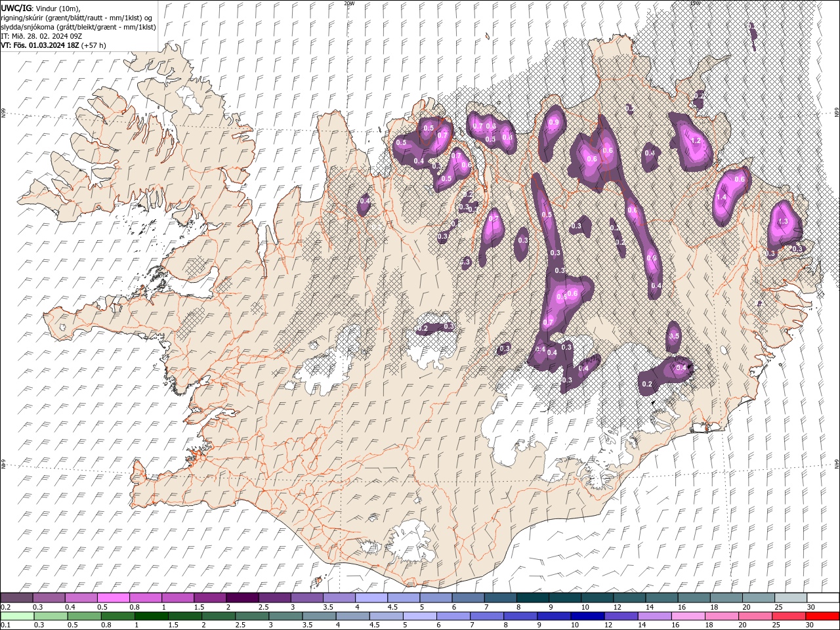840x630 pixels.
Task: Click the 'UWC/IG: Vindur (10m)' title text
Action: (x=41, y=8)
